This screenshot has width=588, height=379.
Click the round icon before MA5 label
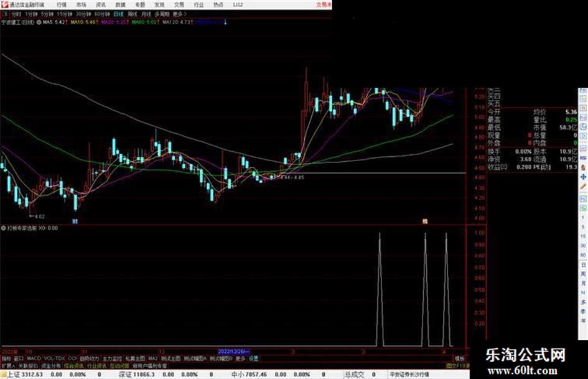(x=39, y=22)
